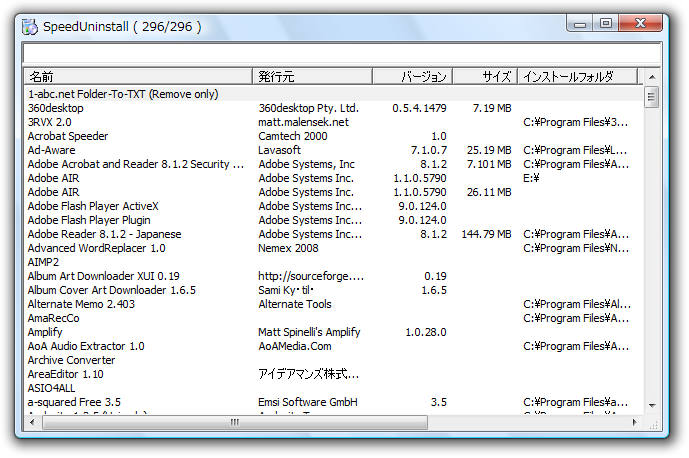Click the C:¥Program Files¥3... folder cell
The height and width of the screenshot is (458, 689).
(x=575, y=122)
